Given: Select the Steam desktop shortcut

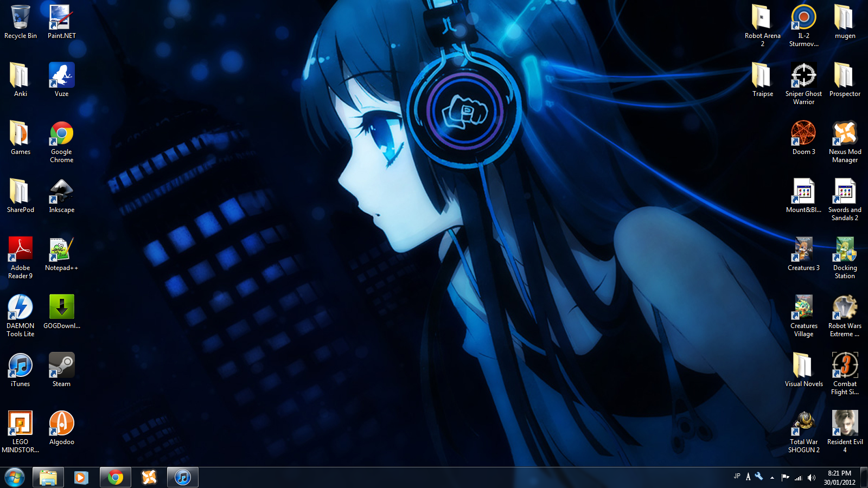Looking at the screenshot, I should [61, 370].
